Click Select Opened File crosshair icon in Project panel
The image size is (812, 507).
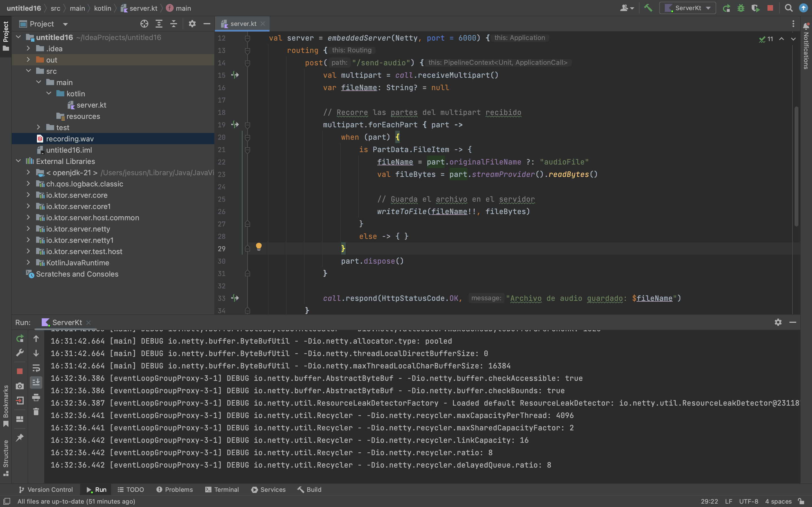[144, 24]
